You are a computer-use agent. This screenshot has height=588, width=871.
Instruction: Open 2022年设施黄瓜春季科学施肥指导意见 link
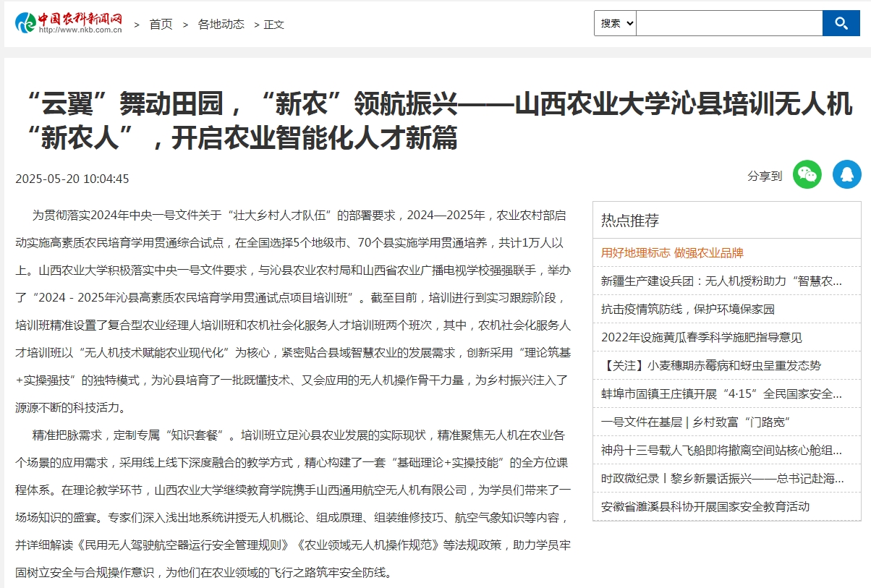[702, 337]
